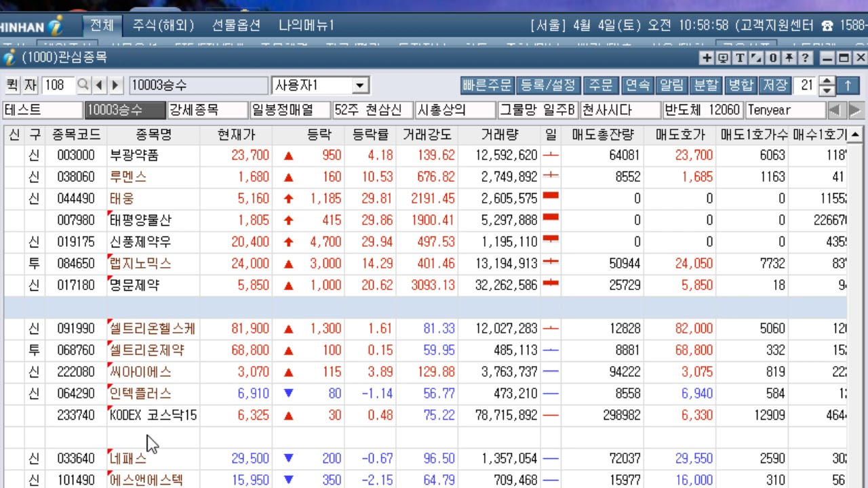Open the 선물옵션 menu

pyautogui.click(x=236, y=26)
